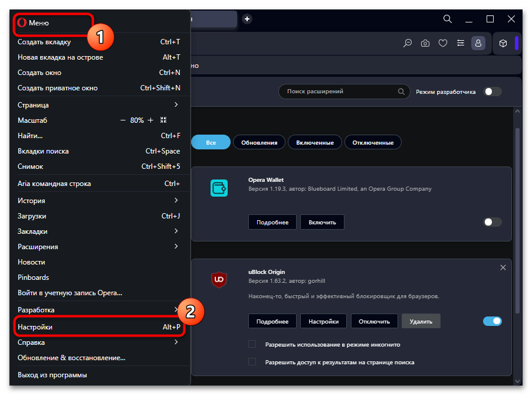The height and width of the screenshot is (395, 532).
Task: Decrease zoom with the minus icon
Action: tap(123, 120)
